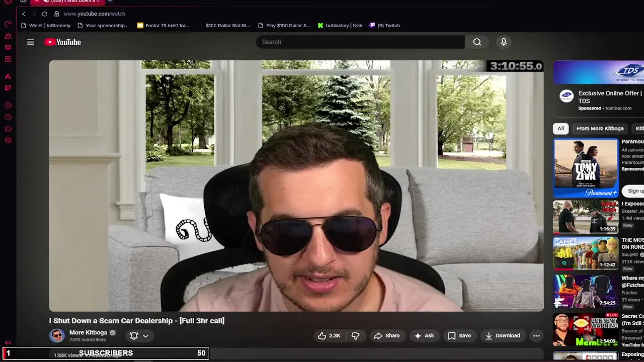Select the From More Kitboga chip
This screenshot has height=362, width=644.
point(600,128)
